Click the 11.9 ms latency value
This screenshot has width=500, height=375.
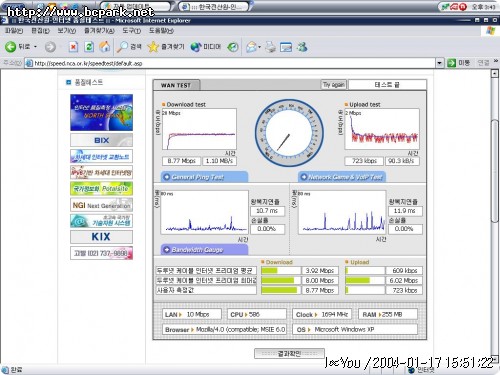pos(405,211)
